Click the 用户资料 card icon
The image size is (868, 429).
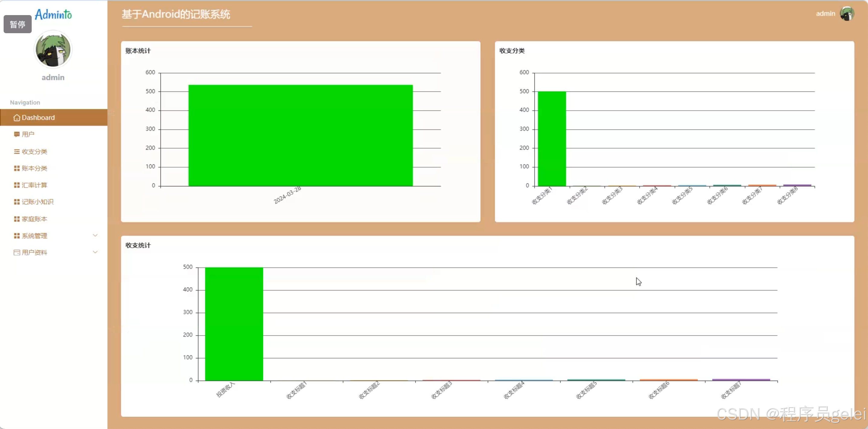pyautogui.click(x=17, y=253)
